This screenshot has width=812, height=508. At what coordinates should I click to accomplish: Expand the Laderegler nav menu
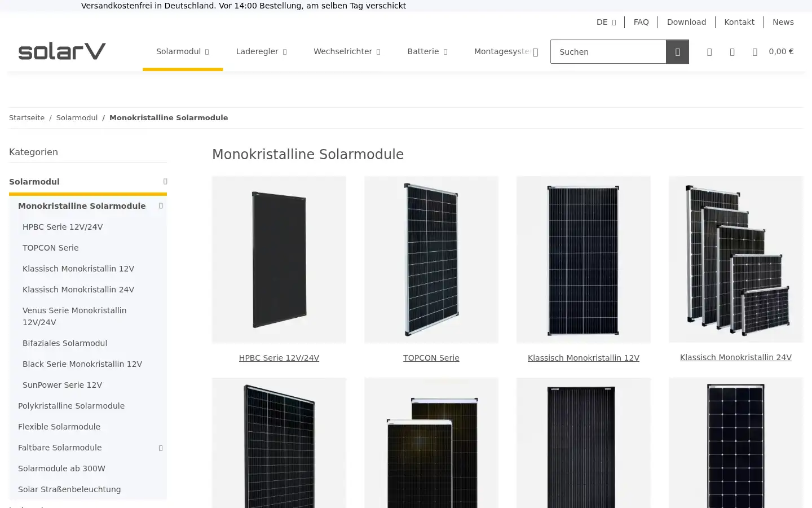tap(261, 51)
